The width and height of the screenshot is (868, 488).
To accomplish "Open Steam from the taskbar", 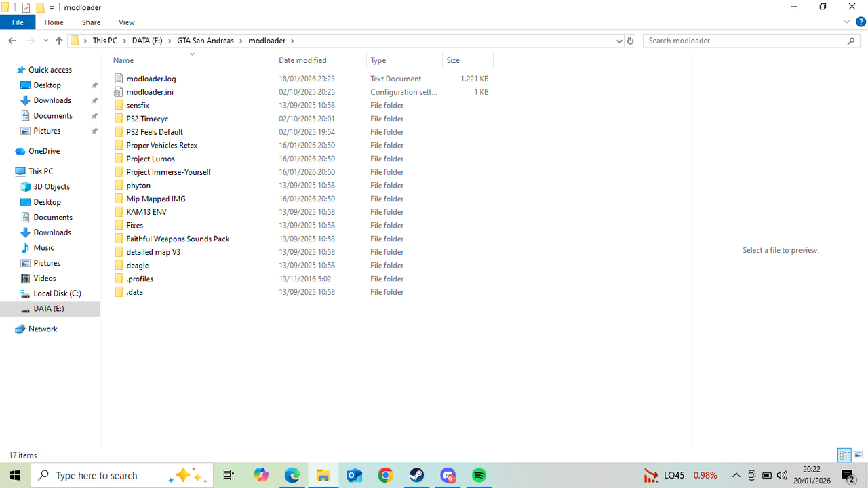I will click(416, 475).
